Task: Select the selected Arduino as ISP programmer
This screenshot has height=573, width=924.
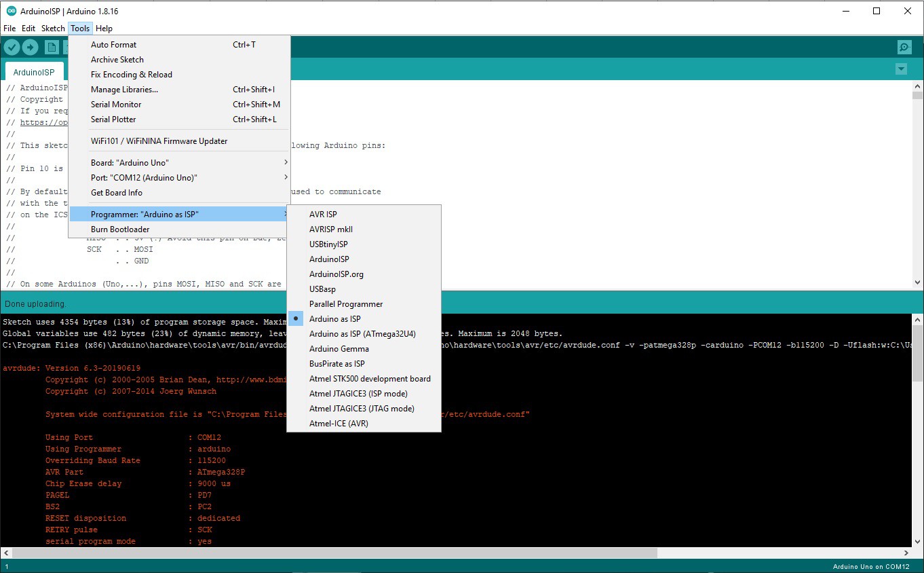Action: [x=335, y=319]
